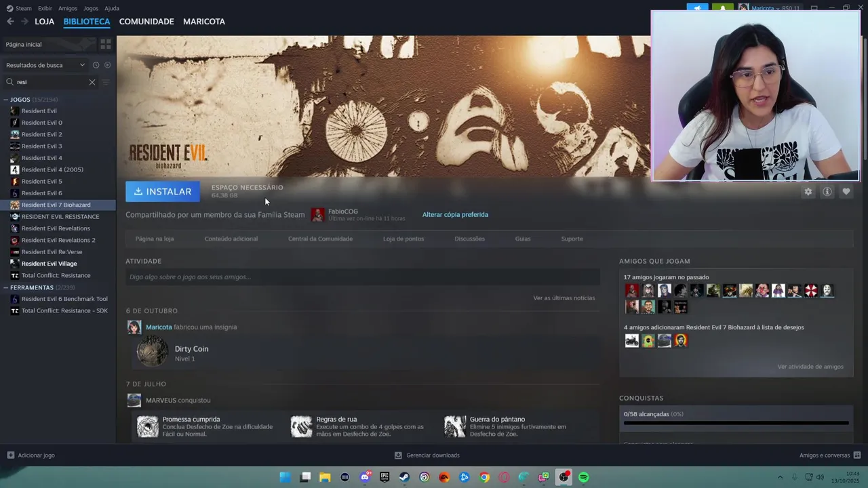Open Central da Comunidade tab
This screenshot has height=488, width=868.
320,239
